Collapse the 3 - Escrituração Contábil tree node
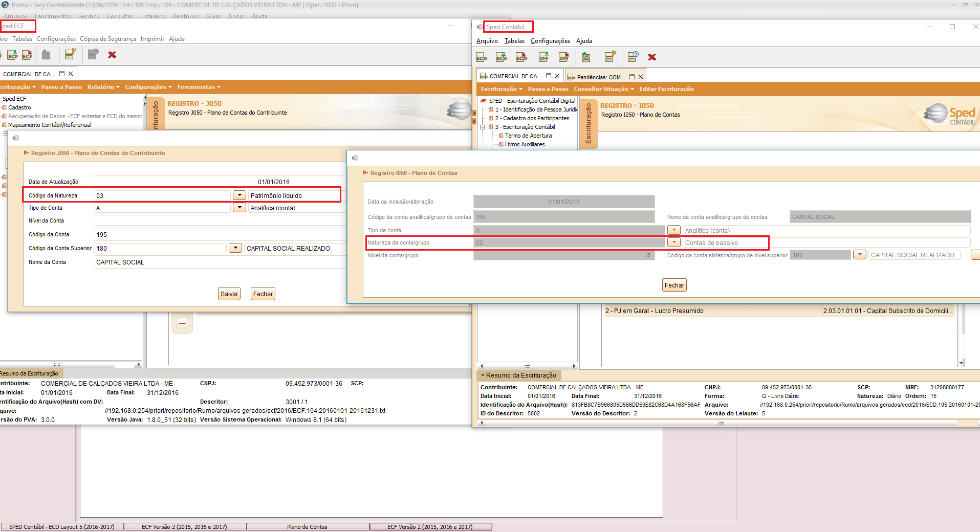The image size is (980, 532). coord(482,127)
